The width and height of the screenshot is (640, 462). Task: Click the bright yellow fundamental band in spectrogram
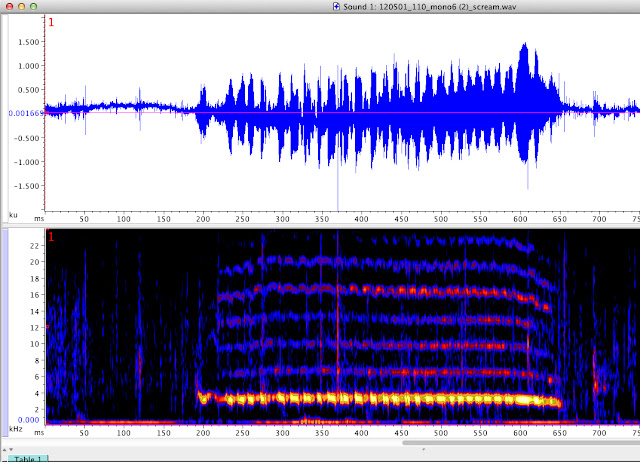pyautogui.click(x=380, y=398)
